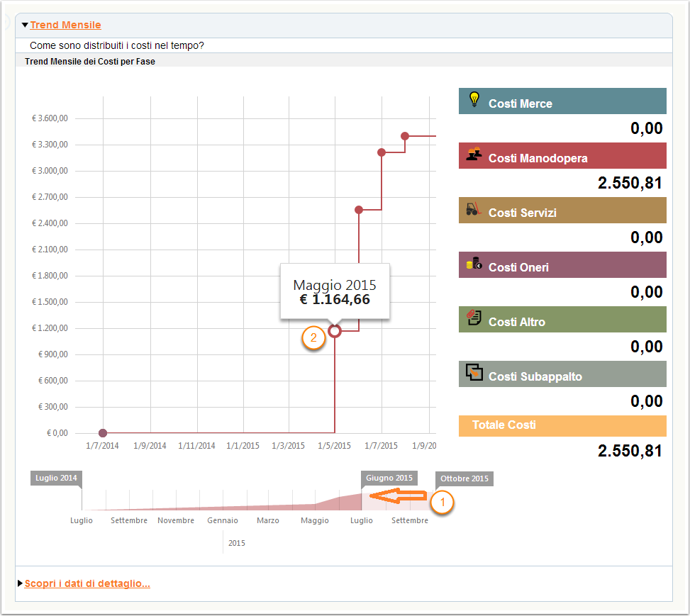Click the topmost data point near €3.400
Screen dimensions: 690x616
pyautogui.click(x=405, y=136)
